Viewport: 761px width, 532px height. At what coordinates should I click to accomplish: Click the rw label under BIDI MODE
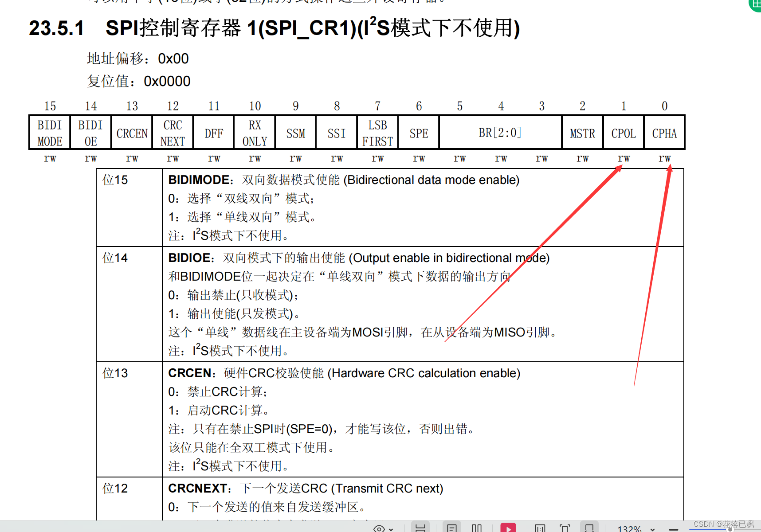point(50,158)
